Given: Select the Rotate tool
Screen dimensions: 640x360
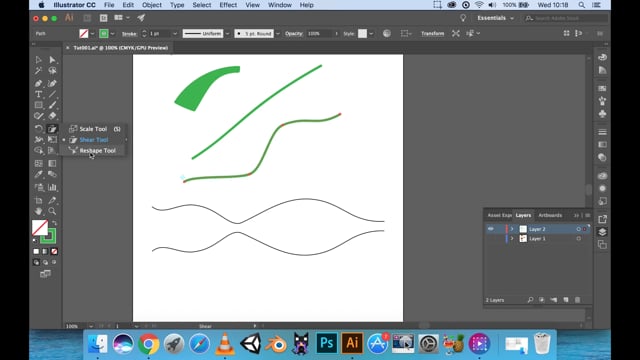Looking at the screenshot, I should click(x=38, y=129).
